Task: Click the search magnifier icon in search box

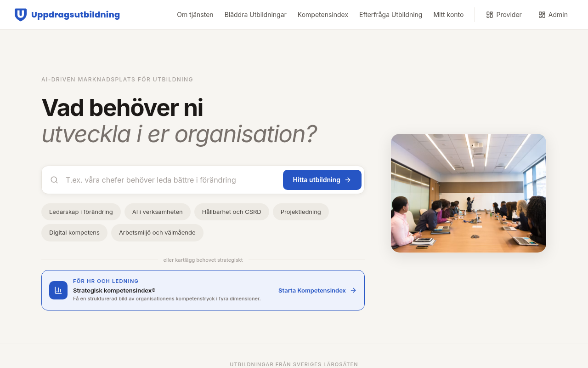Action: pos(54,180)
